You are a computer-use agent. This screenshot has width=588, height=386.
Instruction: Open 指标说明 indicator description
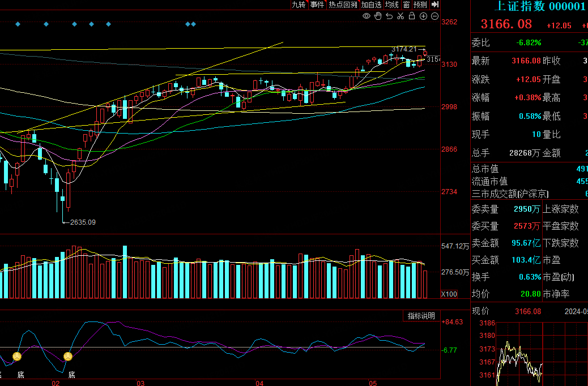coord(421,316)
